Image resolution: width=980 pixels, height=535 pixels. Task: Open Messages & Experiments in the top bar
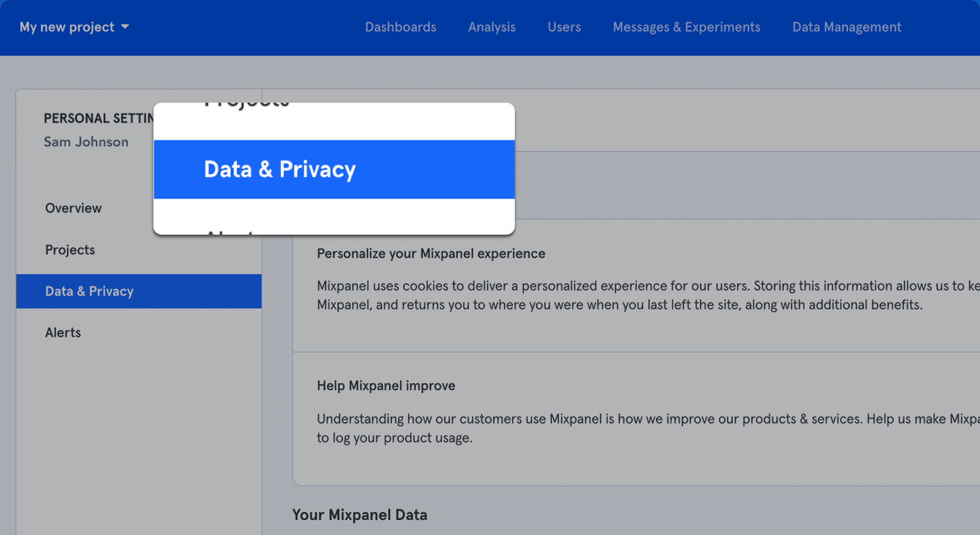click(686, 27)
